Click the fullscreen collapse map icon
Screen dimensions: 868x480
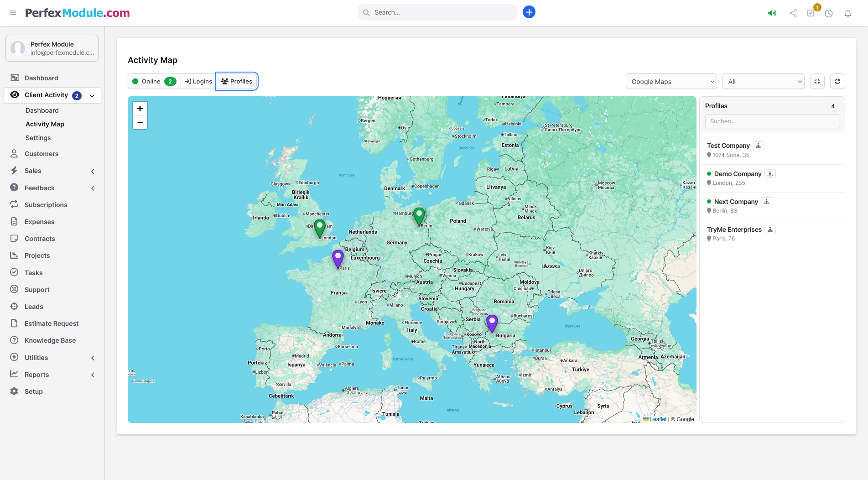pyautogui.click(x=817, y=81)
